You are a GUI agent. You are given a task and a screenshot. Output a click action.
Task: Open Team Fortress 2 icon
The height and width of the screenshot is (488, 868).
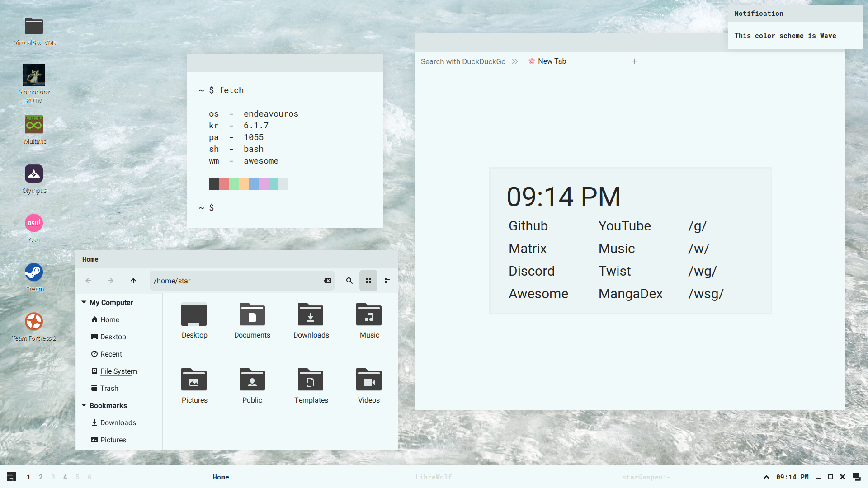(33, 322)
